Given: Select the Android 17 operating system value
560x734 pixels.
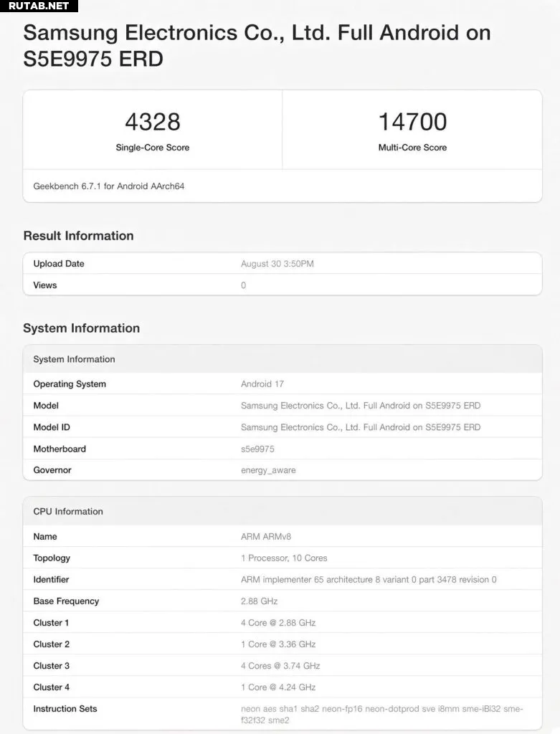Looking at the screenshot, I should point(262,384).
